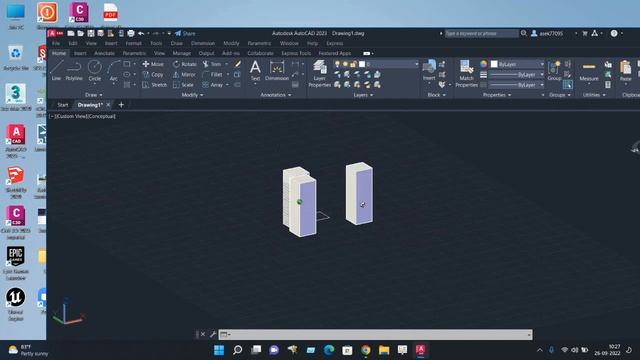Click the white ByLayer color swatch

[x=494, y=64]
